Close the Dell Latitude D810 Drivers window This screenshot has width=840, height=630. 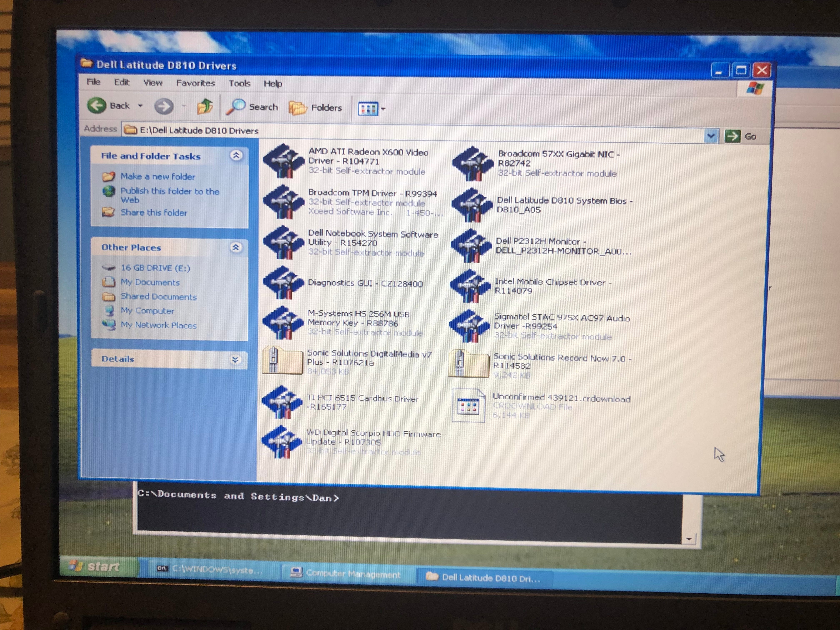tap(762, 70)
